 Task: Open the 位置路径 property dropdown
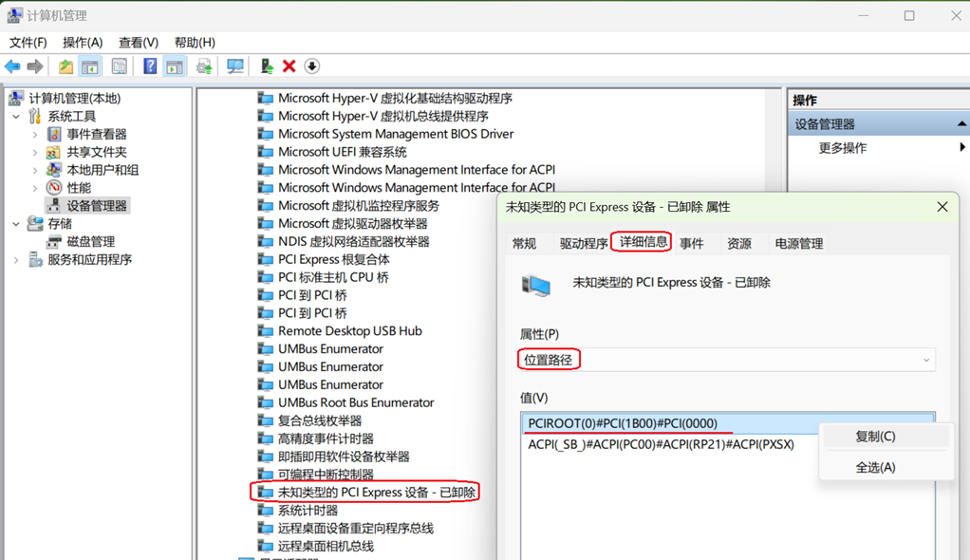pyautogui.click(x=926, y=359)
